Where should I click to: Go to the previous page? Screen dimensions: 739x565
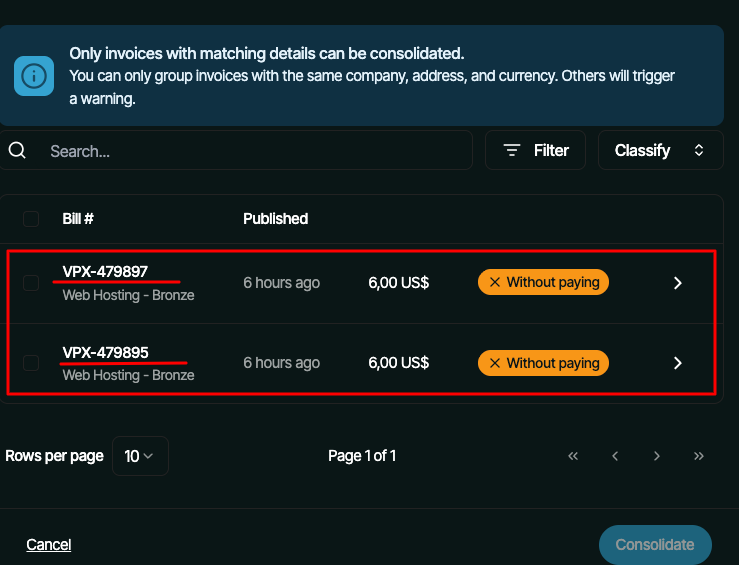(x=615, y=456)
